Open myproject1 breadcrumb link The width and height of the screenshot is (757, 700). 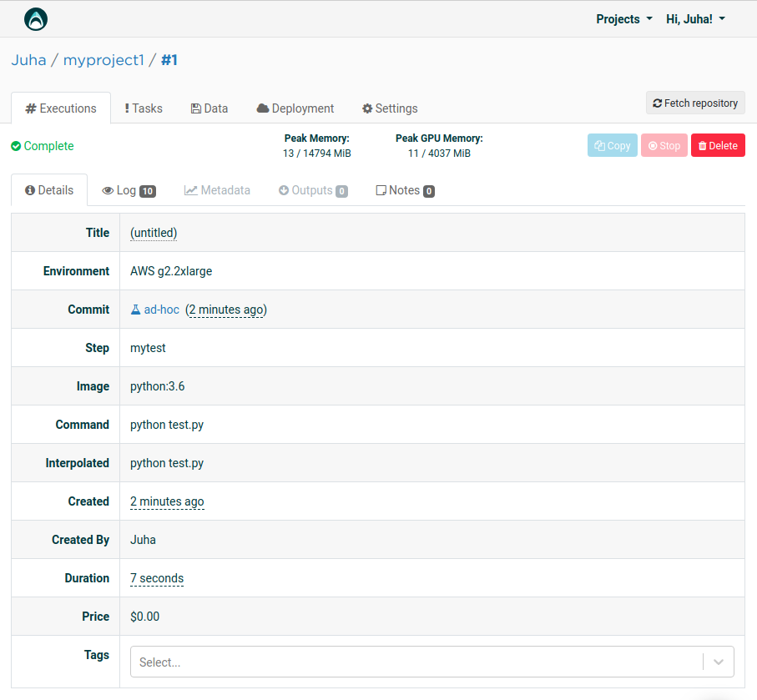(103, 60)
